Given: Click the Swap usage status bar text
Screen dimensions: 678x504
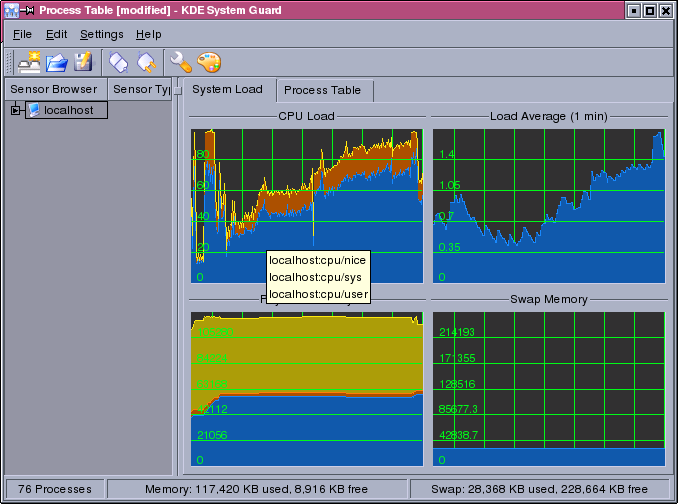Looking at the screenshot, I should (539, 489).
